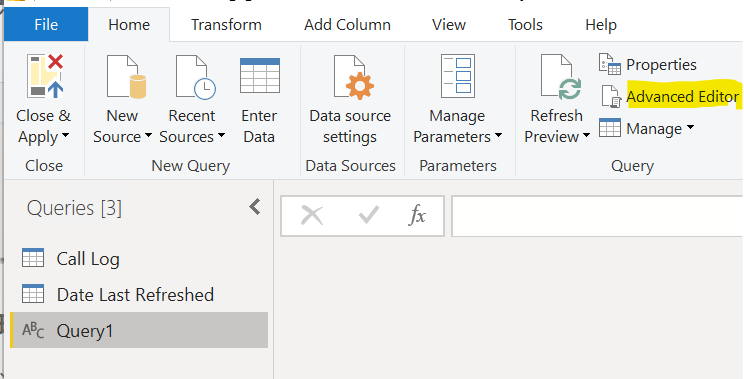Cancel formula with the X icon
This screenshot has width=744, height=379.
click(x=312, y=216)
